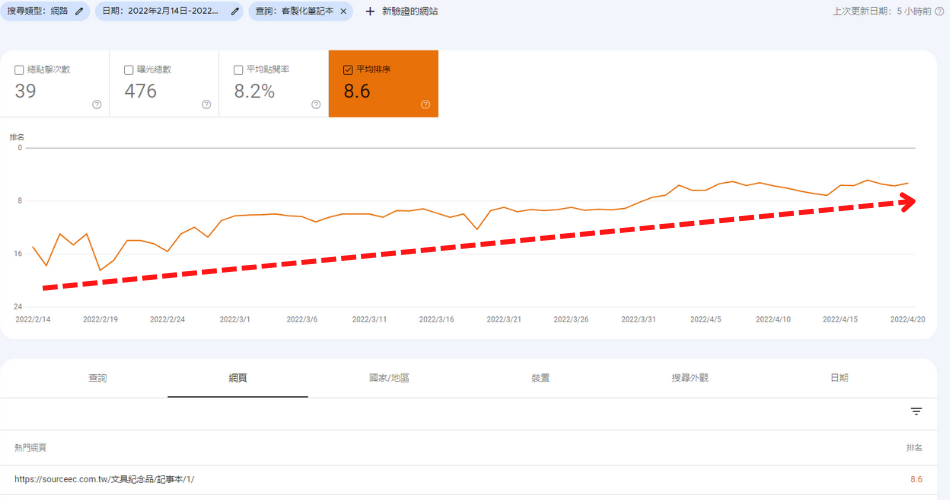
Task: Remove the 客製化筆記本 query filter
Action: click(344, 12)
